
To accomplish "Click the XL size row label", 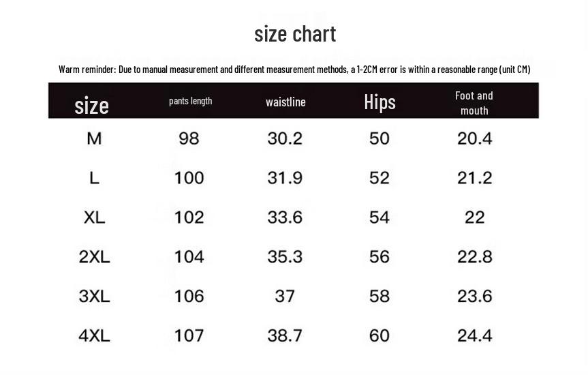I will (x=94, y=217).
